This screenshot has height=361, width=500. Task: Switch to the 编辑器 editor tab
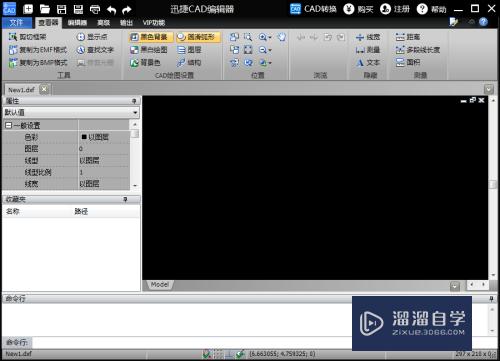pos(77,23)
